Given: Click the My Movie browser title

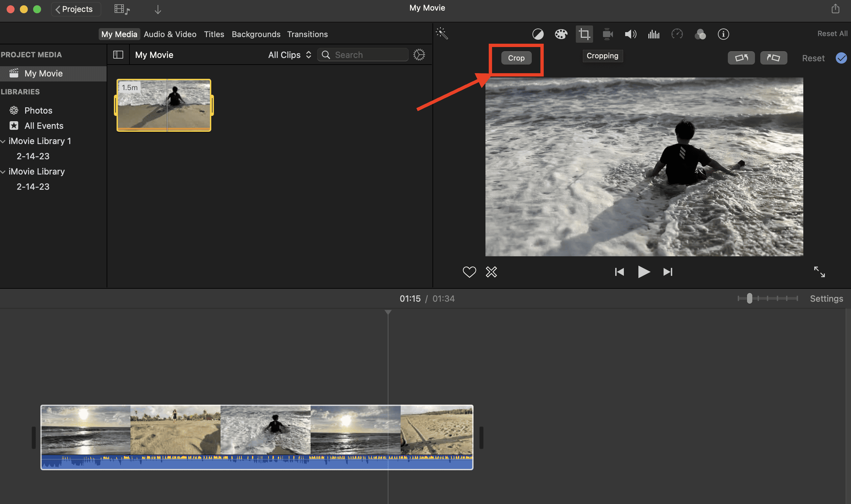Looking at the screenshot, I should (x=154, y=55).
